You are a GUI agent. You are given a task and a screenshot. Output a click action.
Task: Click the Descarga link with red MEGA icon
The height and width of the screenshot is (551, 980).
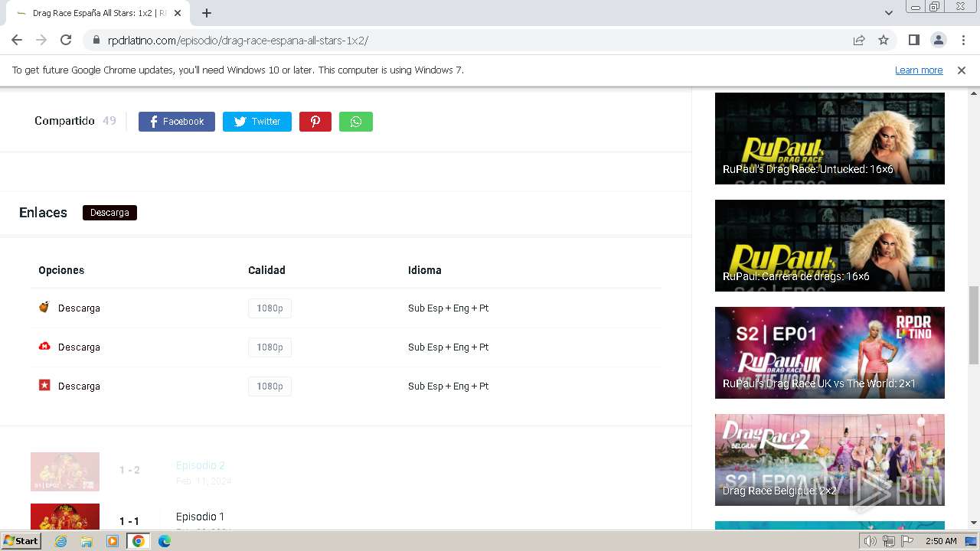79,347
